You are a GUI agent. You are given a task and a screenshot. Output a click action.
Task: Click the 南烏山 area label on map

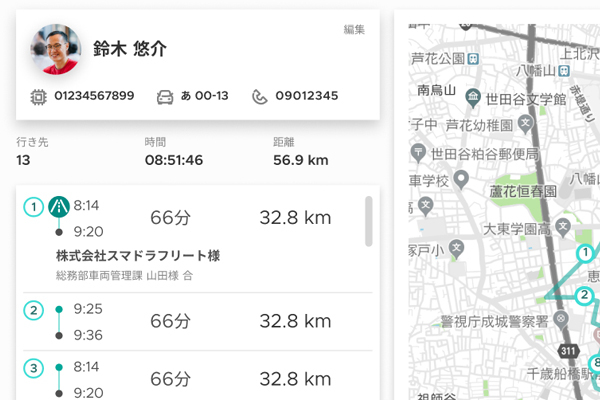(x=436, y=90)
